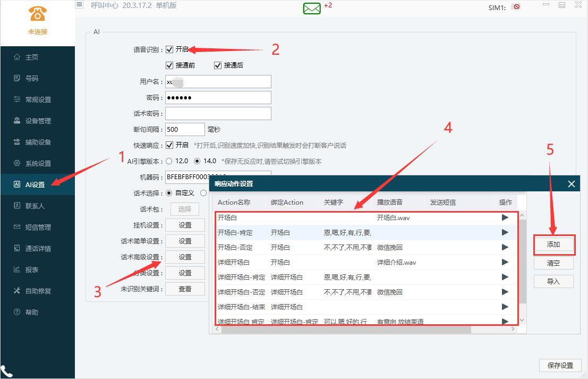
Task: Click 未识别关键词 查看 button
Action: 185,289
